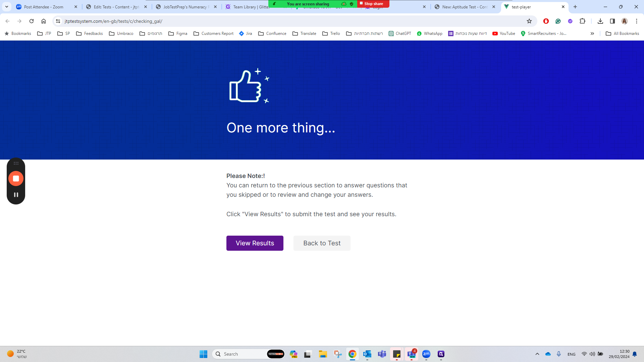Stop the screen recording

[x=16, y=178]
